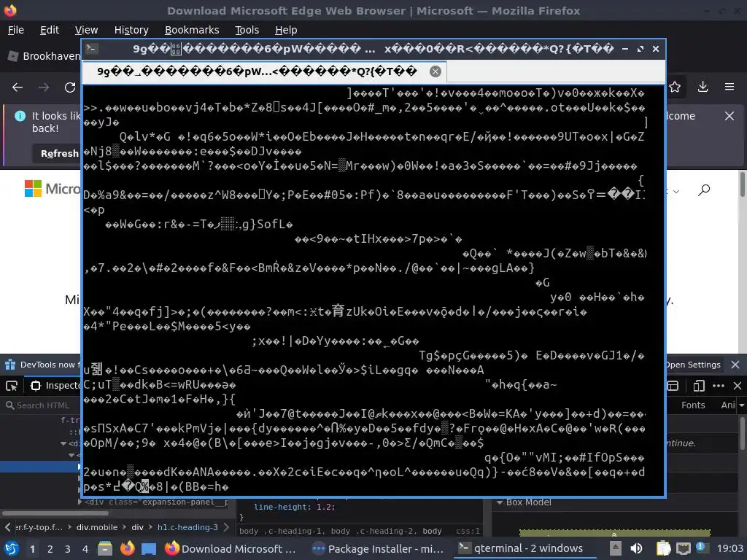The image size is (747, 560).
Task: Open DevTools more options ellipsis
Action: 719,386
